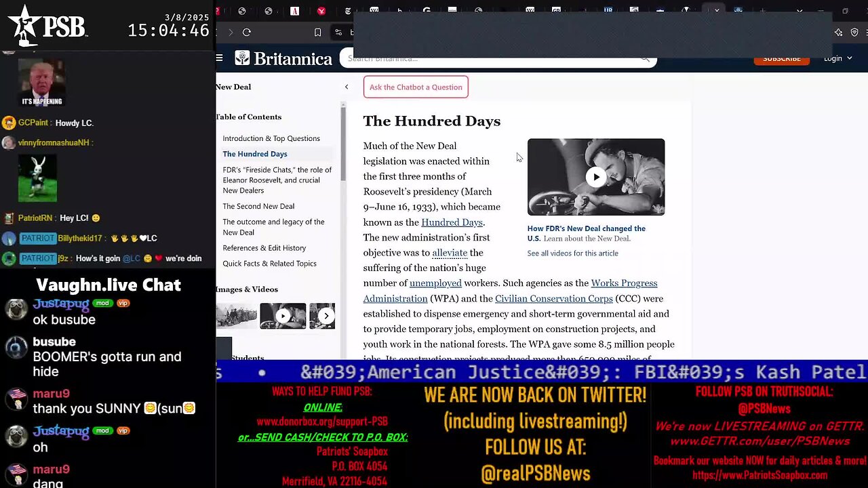The image size is (868, 488).
Task: Switch to the red Y favicon browser tab
Action: (321, 11)
